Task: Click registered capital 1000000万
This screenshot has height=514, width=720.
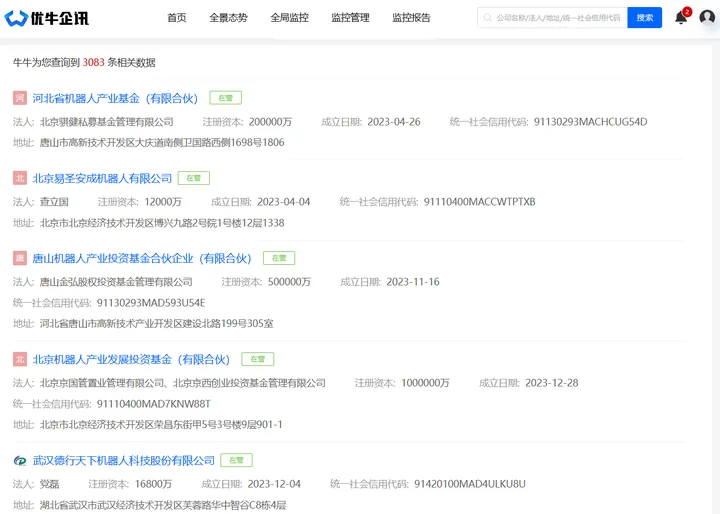Action: [x=425, y=383]
